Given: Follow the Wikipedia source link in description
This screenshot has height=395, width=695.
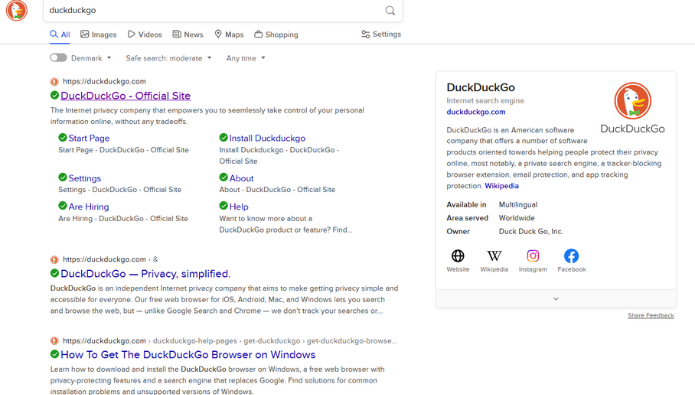Looking at the screenshot, I should (x=501, y=186).
